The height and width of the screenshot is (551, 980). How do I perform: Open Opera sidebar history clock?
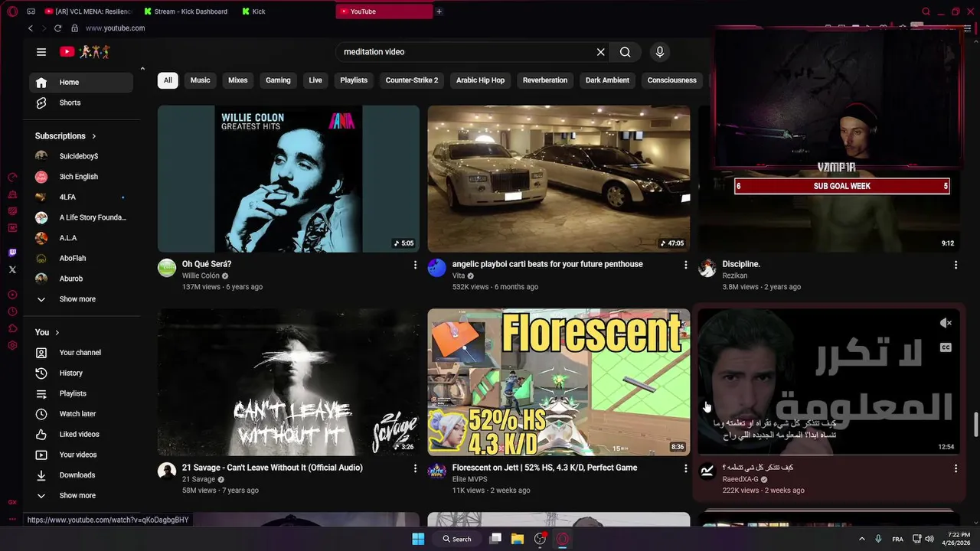(12, 311)
